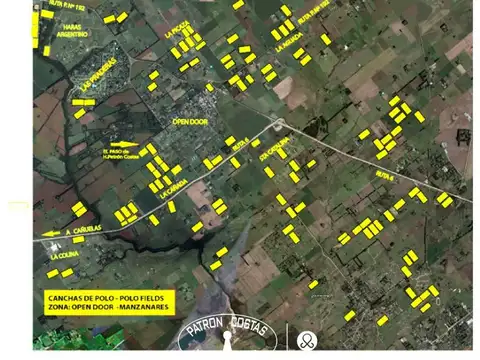
Task: Click the LAS PRADERAS map label
Action: pyautogui.click(x=99, y=75)
